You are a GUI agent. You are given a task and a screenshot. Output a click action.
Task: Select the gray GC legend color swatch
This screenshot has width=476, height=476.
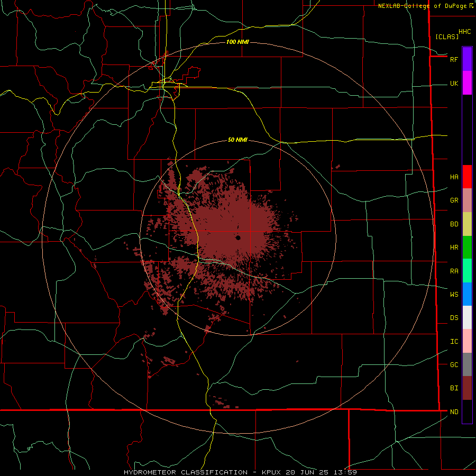(467, 364)
